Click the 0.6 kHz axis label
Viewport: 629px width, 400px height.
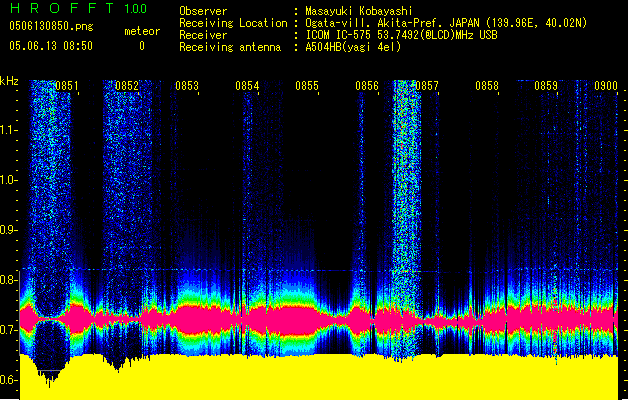click(x=8, y=380)
